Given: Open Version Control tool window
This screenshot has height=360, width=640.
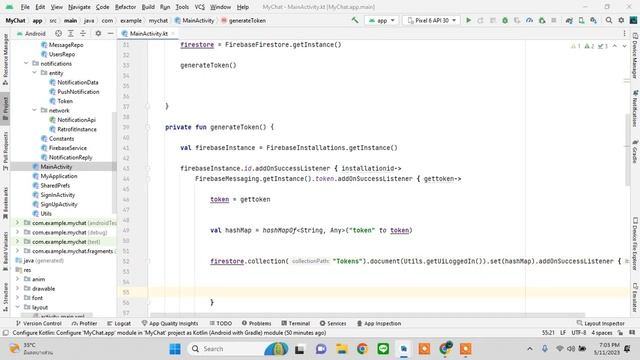Looking at the screenshot, I should coord(38,323).
